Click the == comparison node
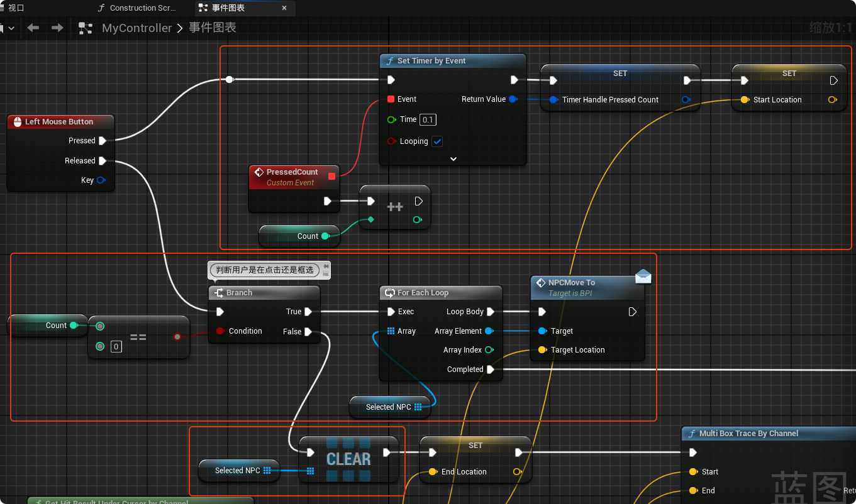856x504 pixels. click(x=138, y=337)
